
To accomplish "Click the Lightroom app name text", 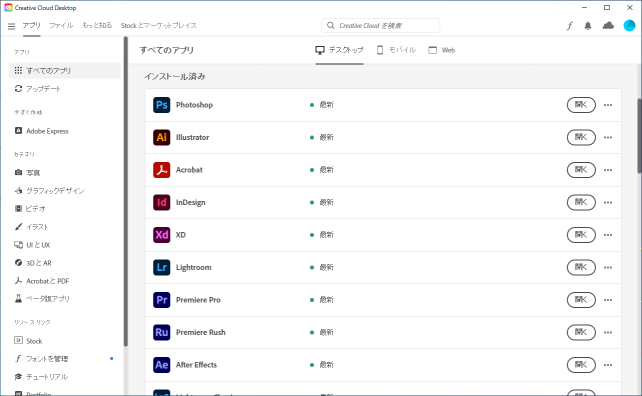I will click(194, 267).
